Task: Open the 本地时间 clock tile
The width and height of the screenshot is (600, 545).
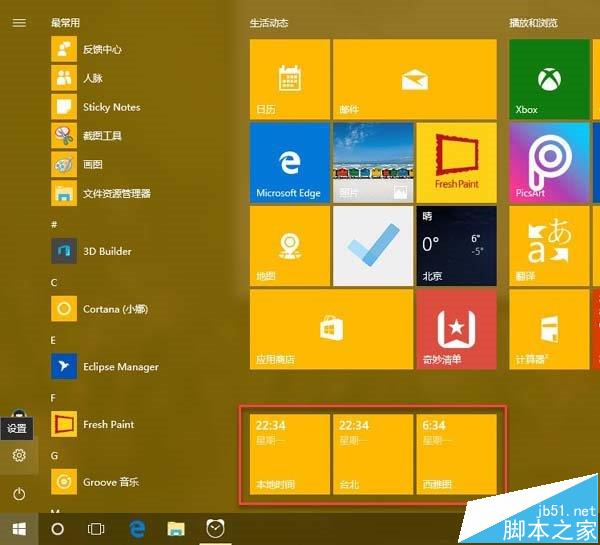Action: pos(290,454)
